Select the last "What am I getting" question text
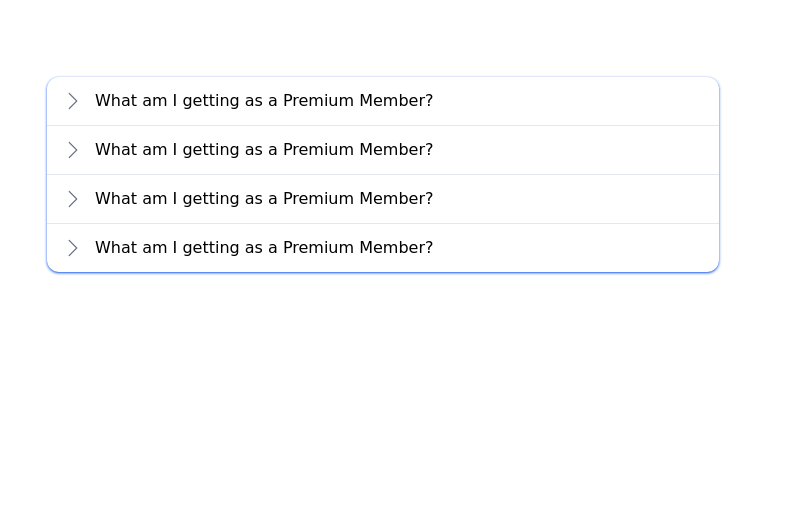The image size is (790, 506). (x=264, y=248)
